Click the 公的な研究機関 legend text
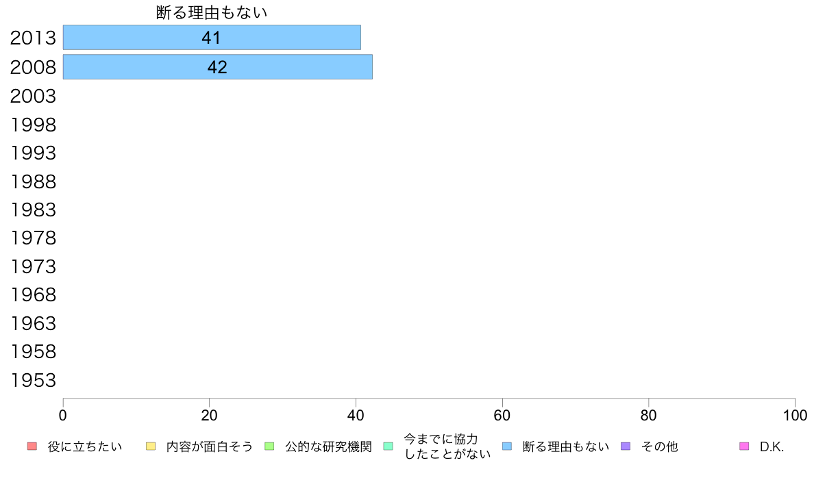The height and width of the screenshot is (504, 814). (328, 447)
